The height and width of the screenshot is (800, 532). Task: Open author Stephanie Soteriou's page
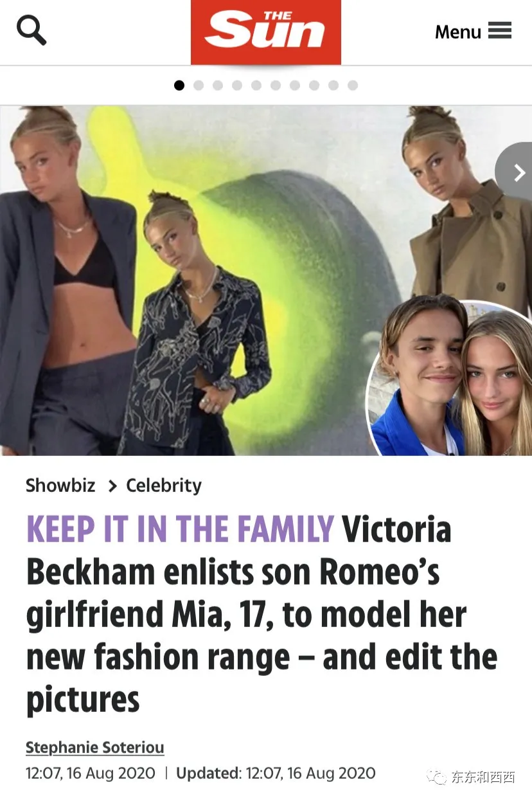click(95, 748)
